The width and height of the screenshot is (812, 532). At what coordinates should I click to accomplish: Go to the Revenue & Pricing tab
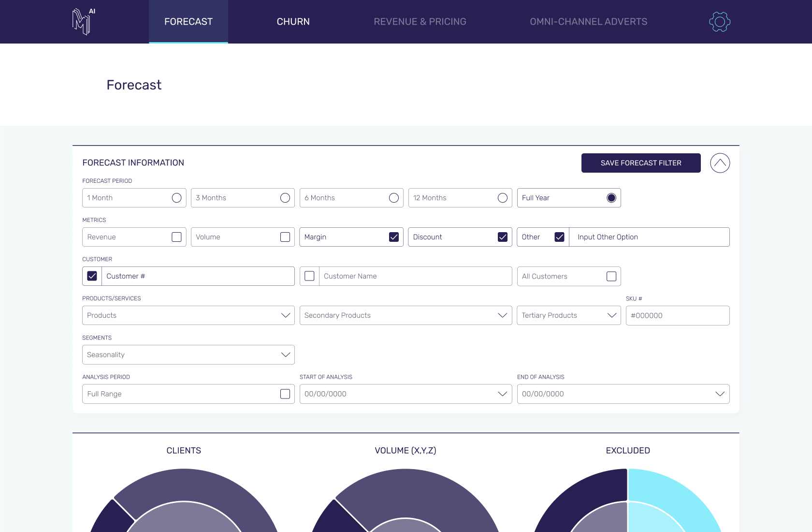(420, 22)
